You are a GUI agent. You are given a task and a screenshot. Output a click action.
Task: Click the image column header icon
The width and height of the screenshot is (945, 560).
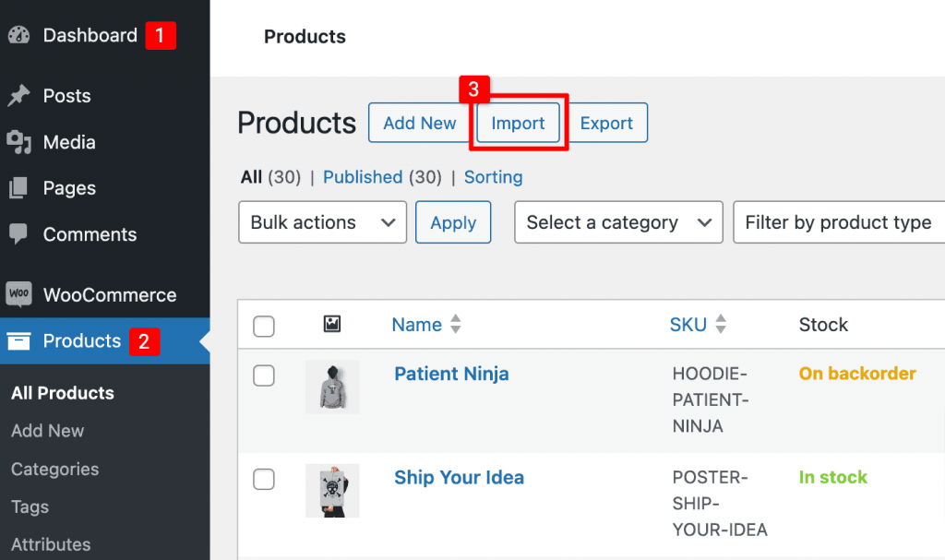coord(332,324)
